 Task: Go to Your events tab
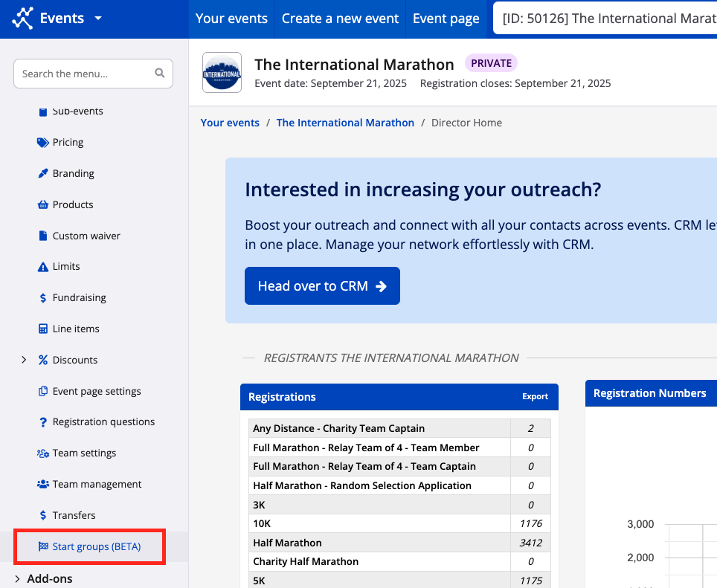(x=231, y=19)
